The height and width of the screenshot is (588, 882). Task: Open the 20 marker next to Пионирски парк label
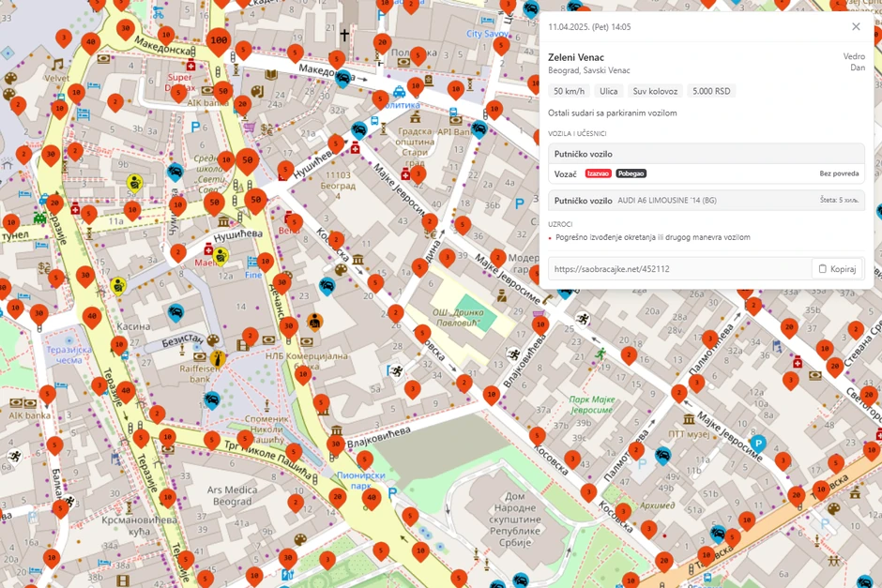337,497
